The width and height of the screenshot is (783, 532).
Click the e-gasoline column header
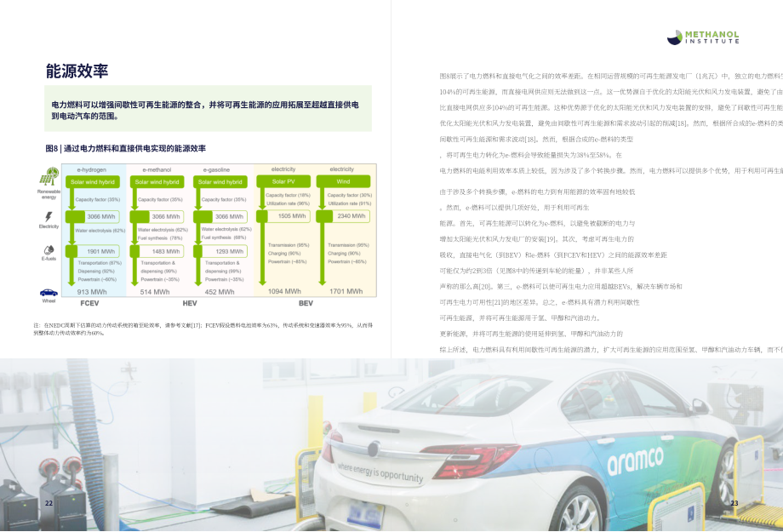pos(217,170)
